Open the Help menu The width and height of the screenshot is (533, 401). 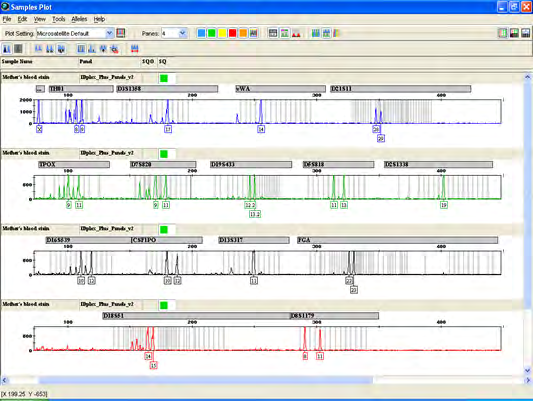pos(99,19)
